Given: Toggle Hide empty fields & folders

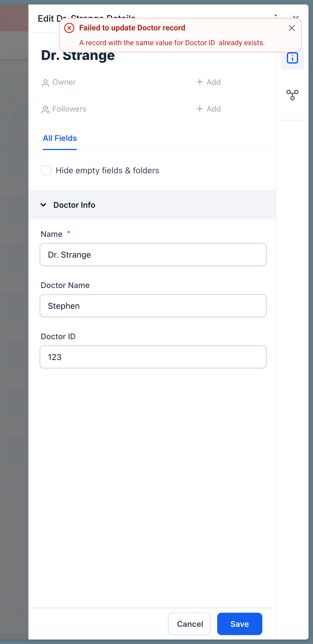Looking at the screenshot, I should 46,170.
